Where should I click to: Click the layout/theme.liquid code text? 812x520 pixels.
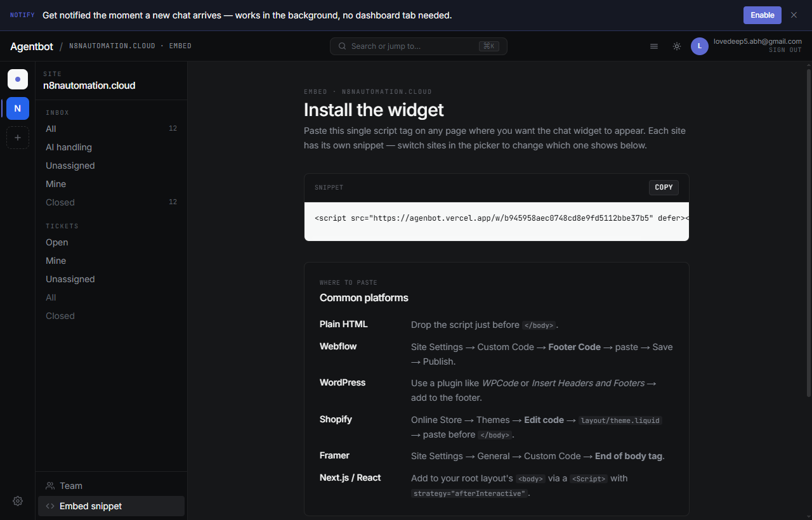click(620, 420)
